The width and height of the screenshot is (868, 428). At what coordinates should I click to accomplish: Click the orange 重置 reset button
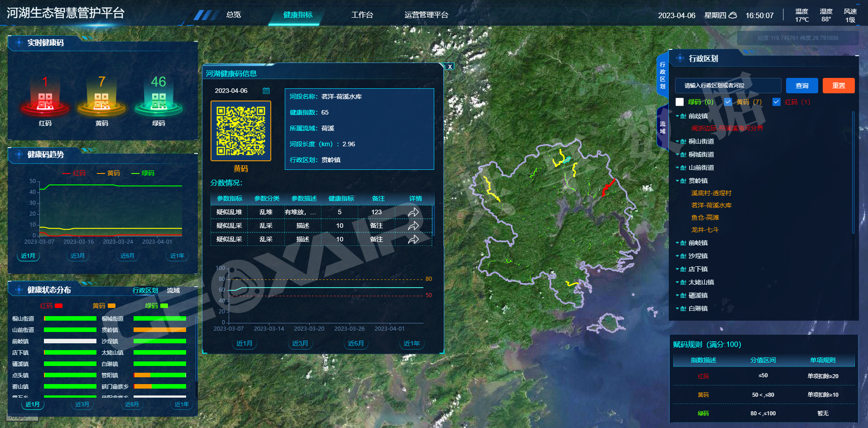click(x=839, y=86)
